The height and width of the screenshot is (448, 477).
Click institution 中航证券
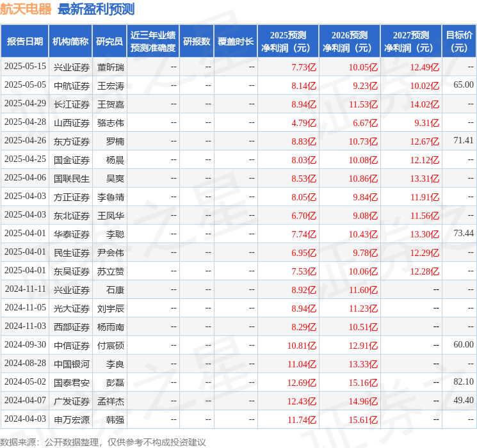pos(72,86)
